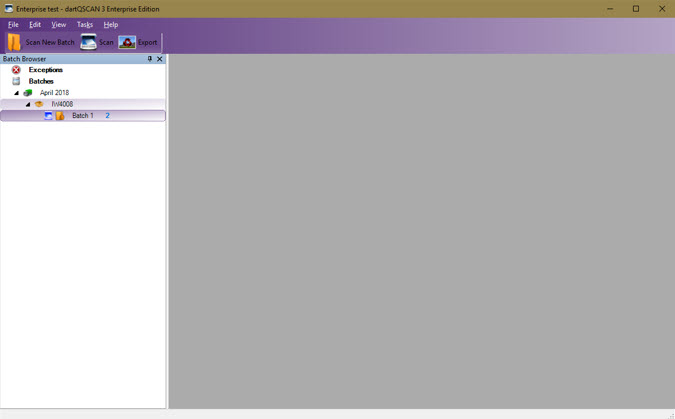Image resolution: width=675 pixels, height=419 pixels.
Task: Open the Edit menu
Action: tap(35, 25)
